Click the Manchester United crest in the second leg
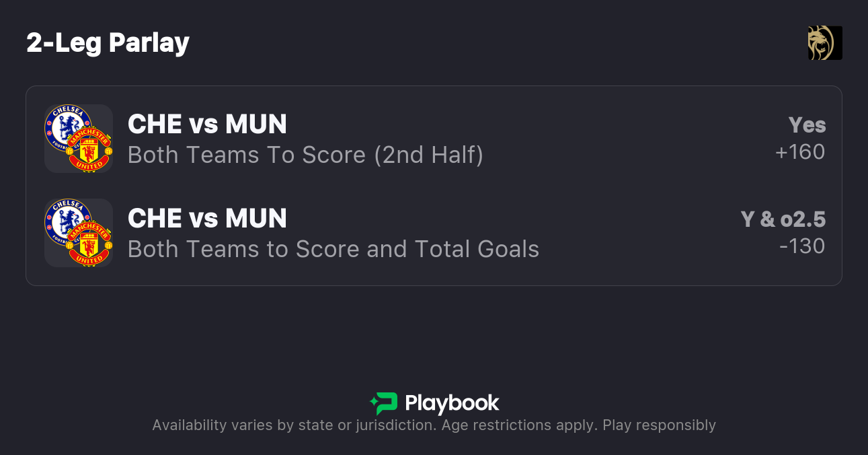The height and width of the screenshot is (455, 868). [90, 244]
